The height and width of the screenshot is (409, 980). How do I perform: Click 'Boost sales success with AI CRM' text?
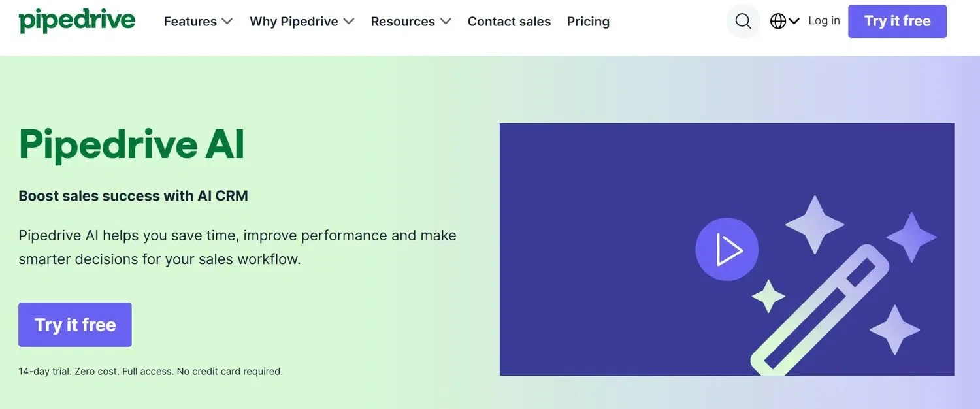tap(133, 195)
